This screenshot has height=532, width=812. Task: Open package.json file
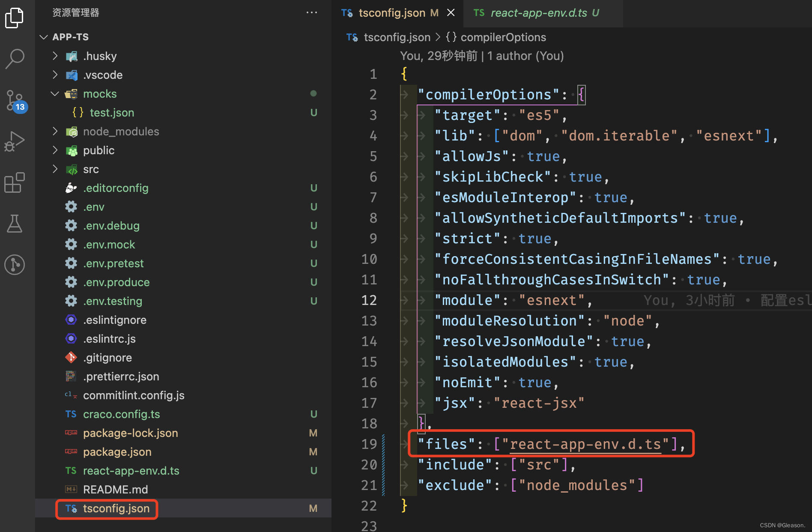point(183,451)
